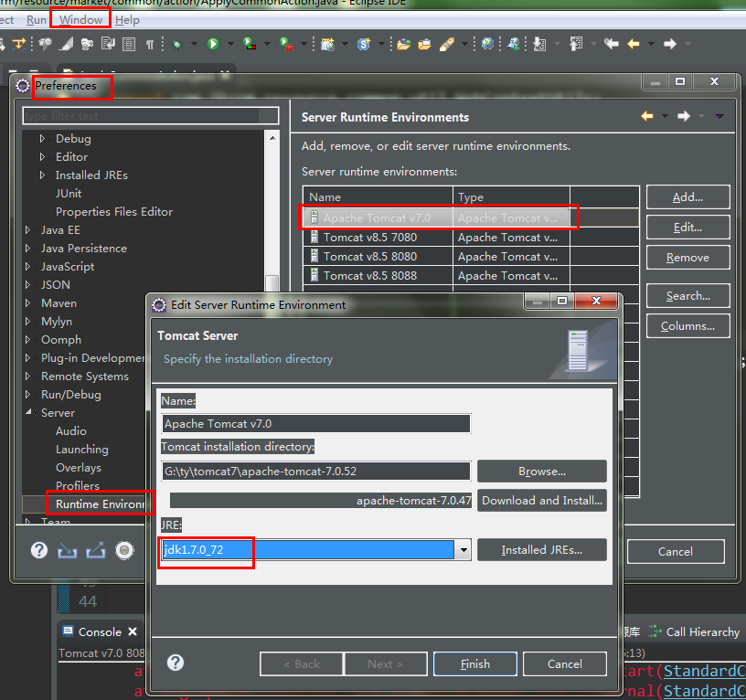Open the Run button dropdown arrow

coord(230,44)
